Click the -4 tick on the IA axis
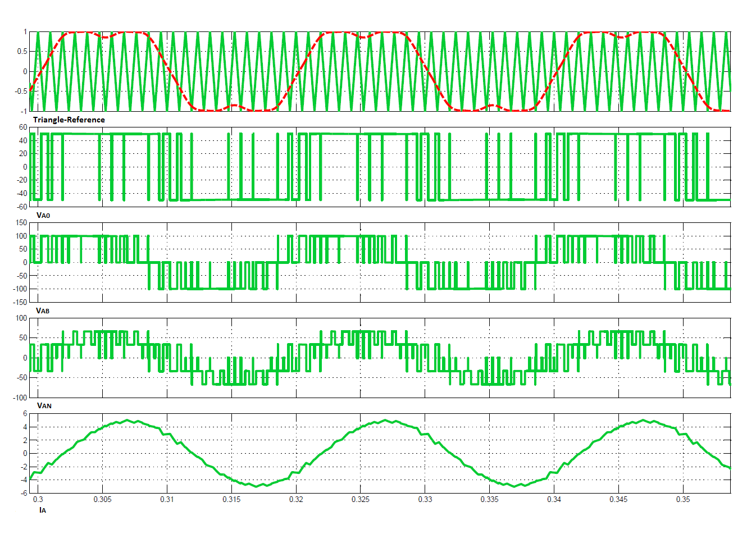The width and height of the screenshot is (756, 534). pos(24,480)
